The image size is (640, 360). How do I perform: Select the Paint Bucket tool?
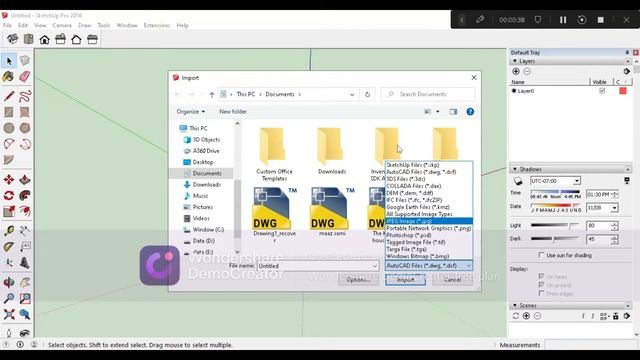point(9,76)
